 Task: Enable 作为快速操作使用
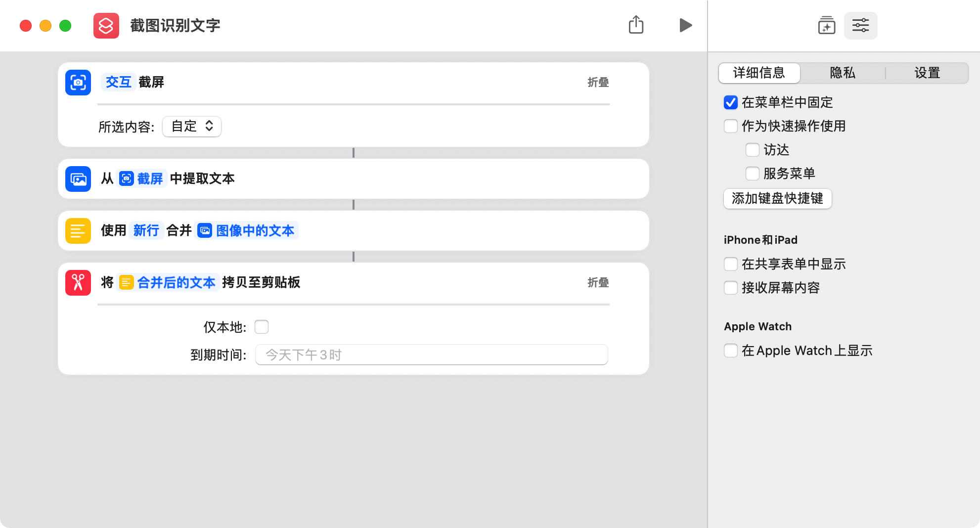[730, 126]
